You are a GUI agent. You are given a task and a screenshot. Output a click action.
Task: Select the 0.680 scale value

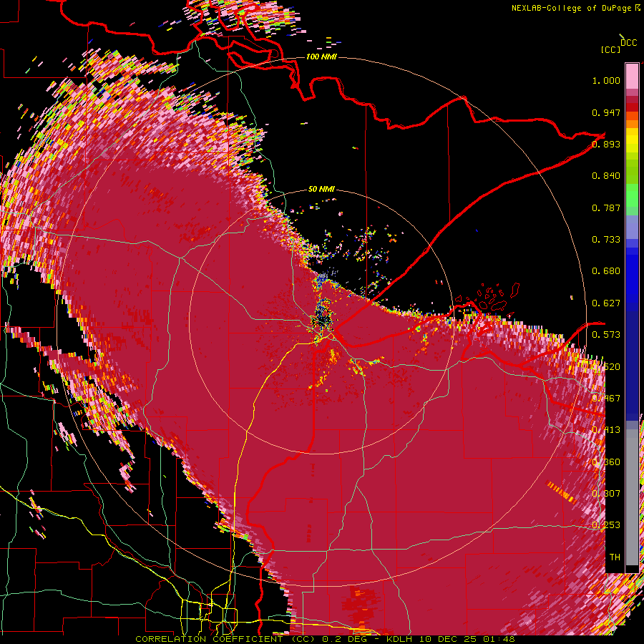click(x=606, y=271)
